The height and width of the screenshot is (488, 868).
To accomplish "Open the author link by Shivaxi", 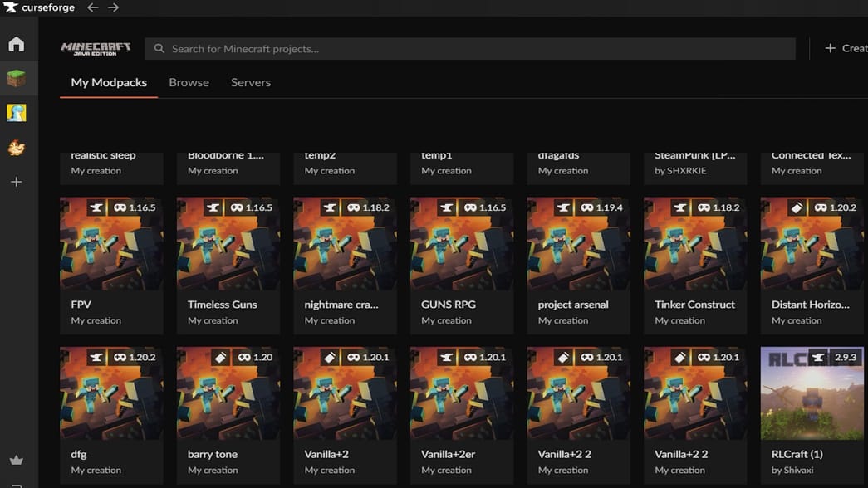I will (x=795, y=470).
